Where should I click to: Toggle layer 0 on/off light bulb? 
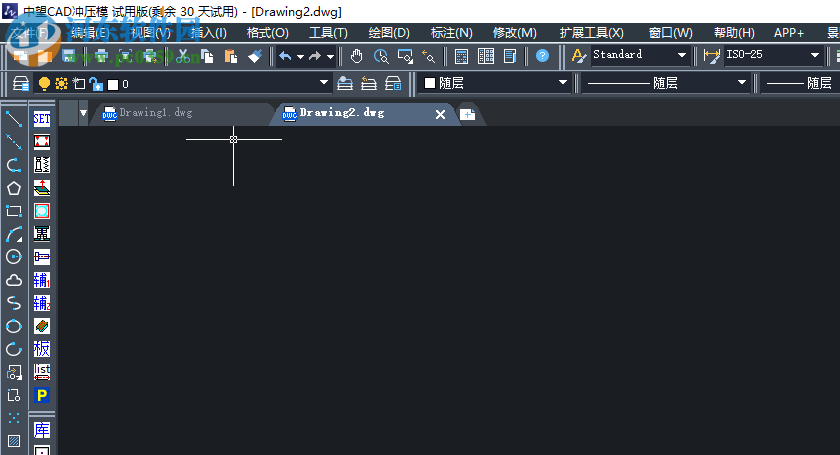tap(44, 84)
